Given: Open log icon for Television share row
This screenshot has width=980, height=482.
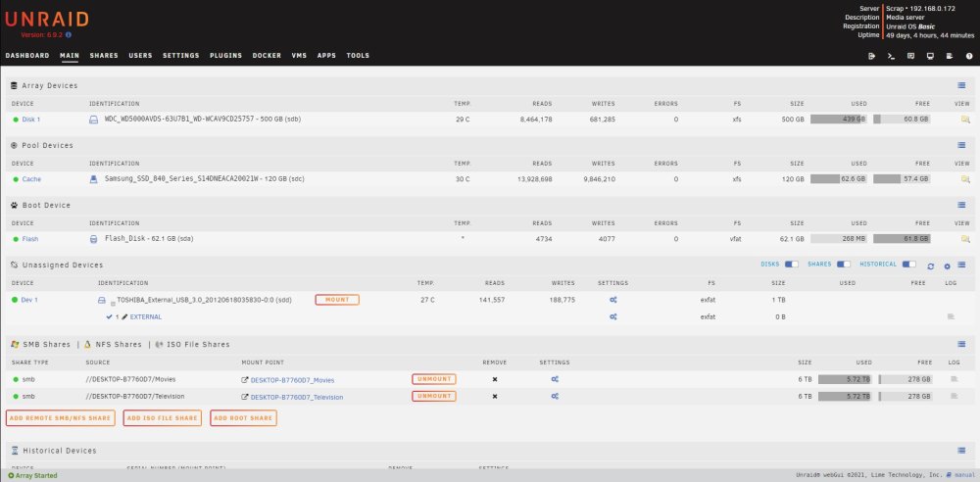Looking at the screenshot, I should coord(954,396).
